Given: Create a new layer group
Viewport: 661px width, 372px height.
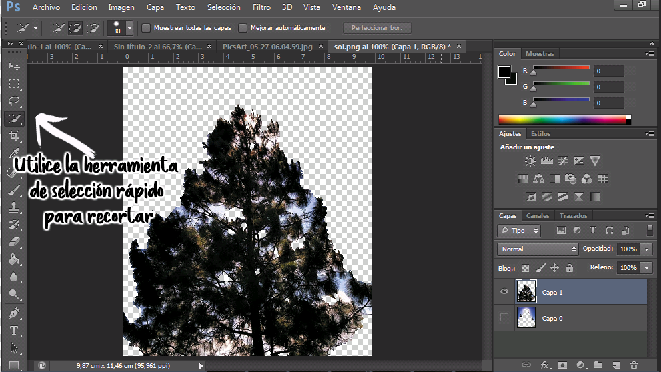Looking at the screenshot, I should (598, 365).
